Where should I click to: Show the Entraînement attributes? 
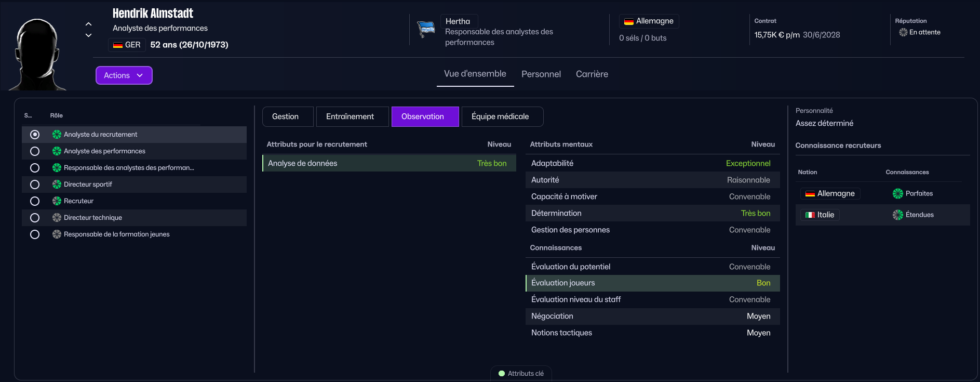(350, 116)
